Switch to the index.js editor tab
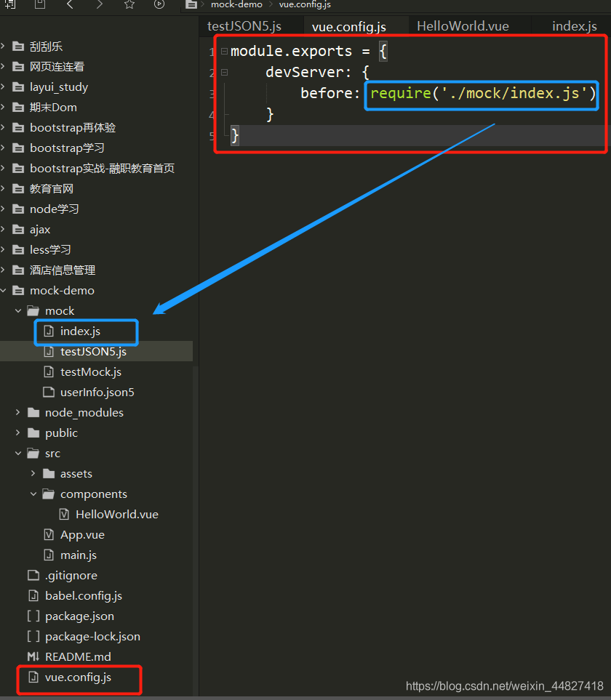611x700 pixels. (575, 26)
